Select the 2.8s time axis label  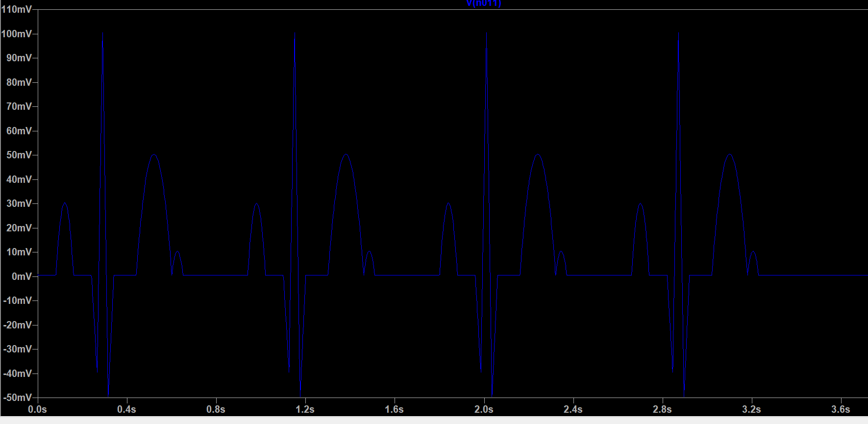click(x=662, y=409)
